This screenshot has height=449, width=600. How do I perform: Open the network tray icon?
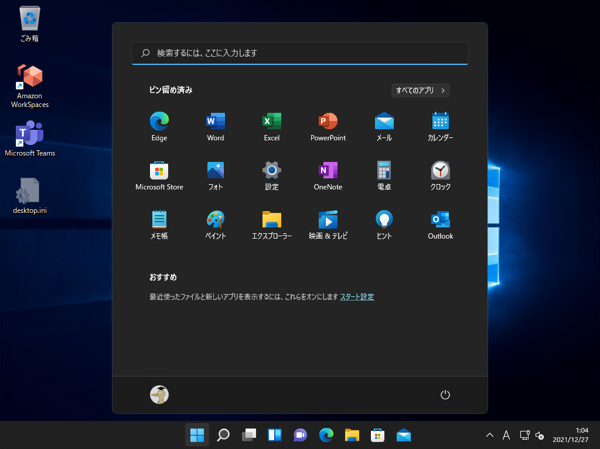tap(525, 435)
